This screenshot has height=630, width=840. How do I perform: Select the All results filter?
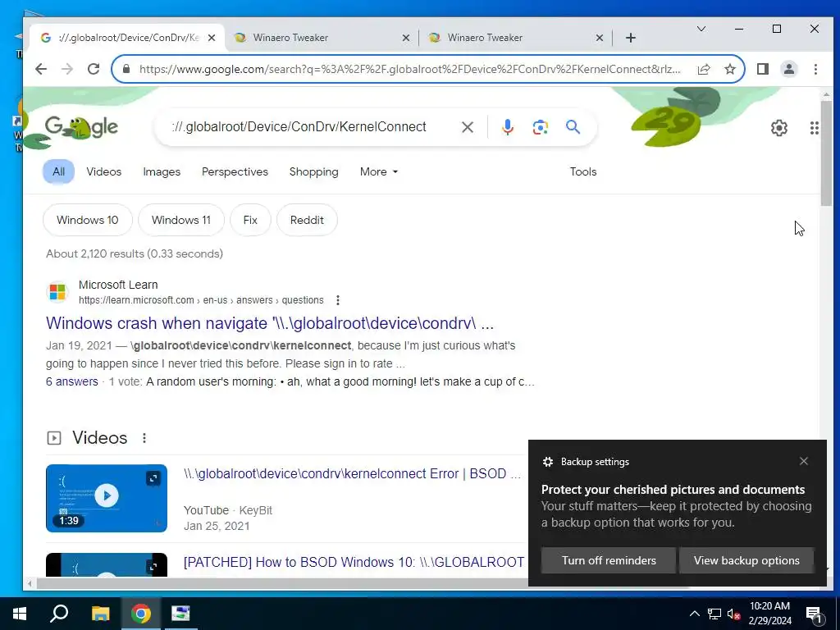[58, 172]
